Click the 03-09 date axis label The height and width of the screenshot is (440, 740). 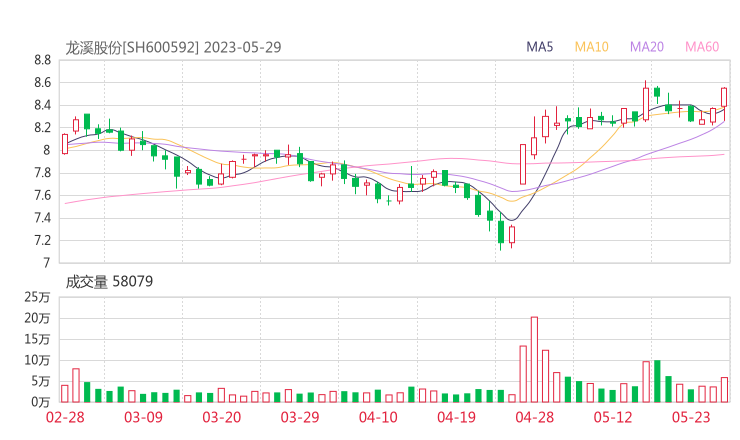[x=143, y=417]
